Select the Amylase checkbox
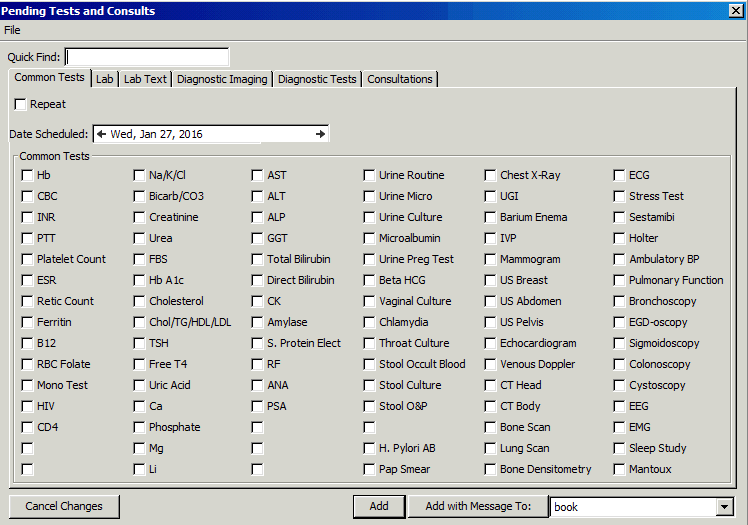This screenshot has width=748, height=525. tap(257, 322)
